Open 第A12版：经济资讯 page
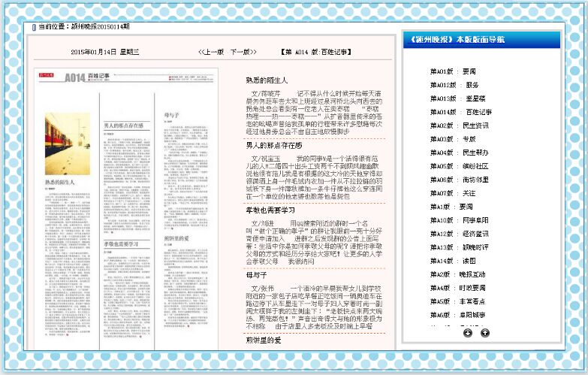 point(459,233)
